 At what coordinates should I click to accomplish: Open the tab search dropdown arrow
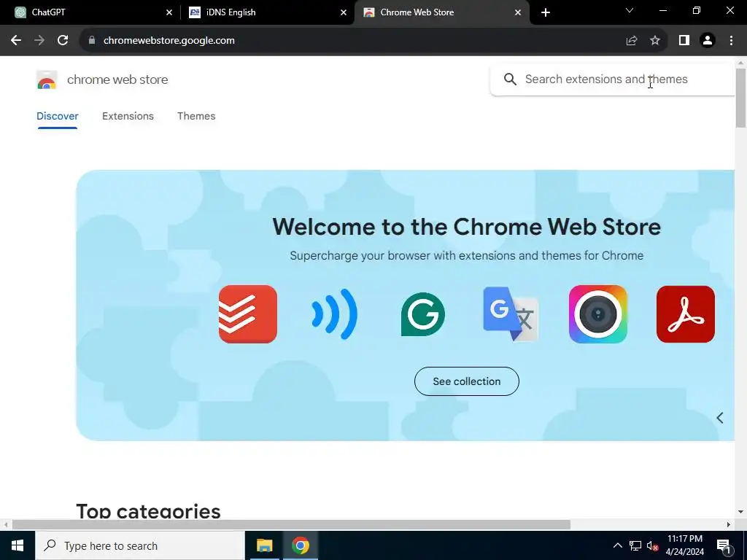tap(630, 10)
